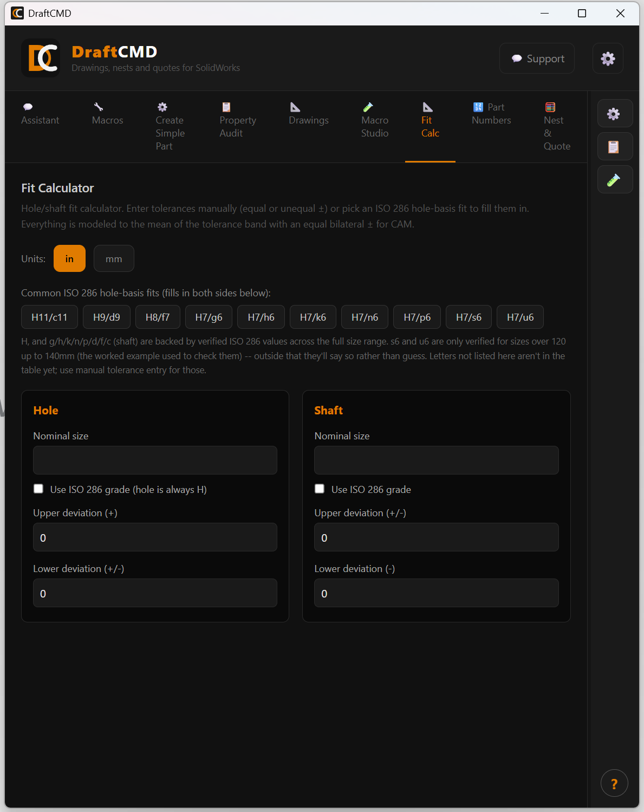Open Nest & Quote tab
The image size is (644, 812).
click(x=557, y=127)
